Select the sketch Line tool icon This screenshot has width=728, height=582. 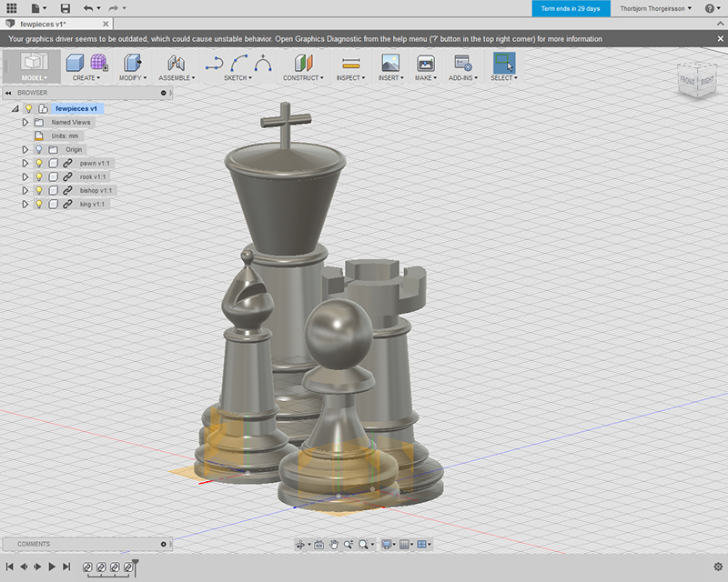[214, 63]
